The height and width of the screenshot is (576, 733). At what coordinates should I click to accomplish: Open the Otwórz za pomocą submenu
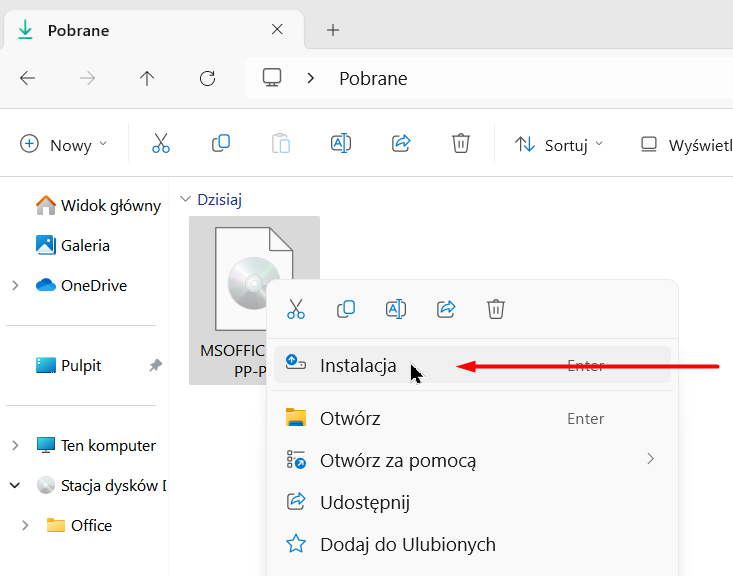[x=472, y=460]
